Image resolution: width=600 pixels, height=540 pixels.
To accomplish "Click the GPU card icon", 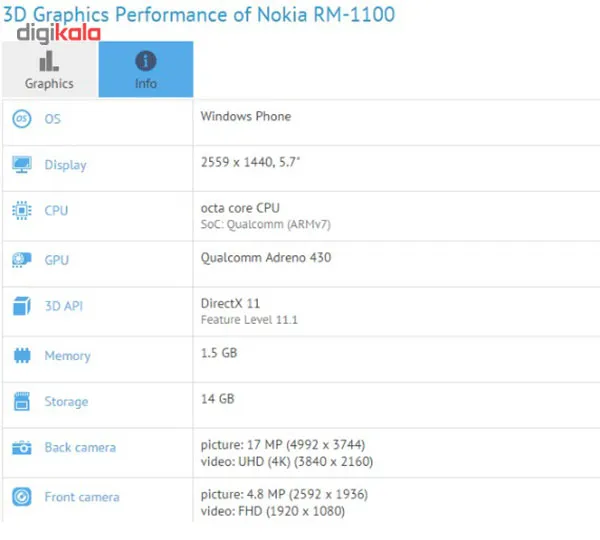I will [21, 260].
